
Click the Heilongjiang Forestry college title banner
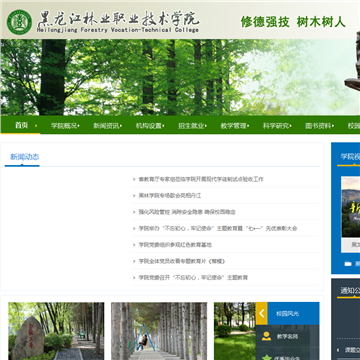118,22
